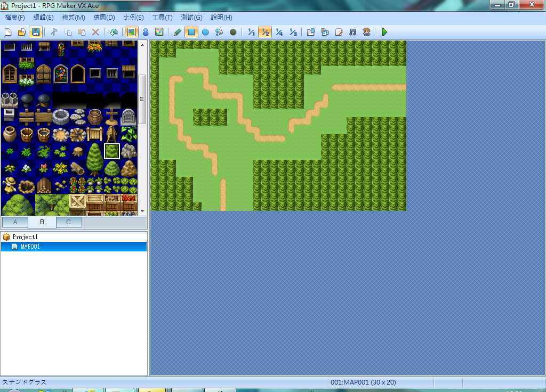Pick the stone well tile

tap(61, 117)
